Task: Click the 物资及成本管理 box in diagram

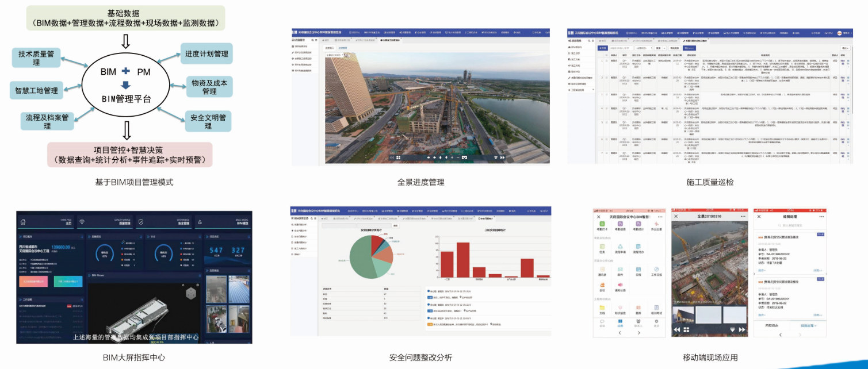Action: pos(209,87)
